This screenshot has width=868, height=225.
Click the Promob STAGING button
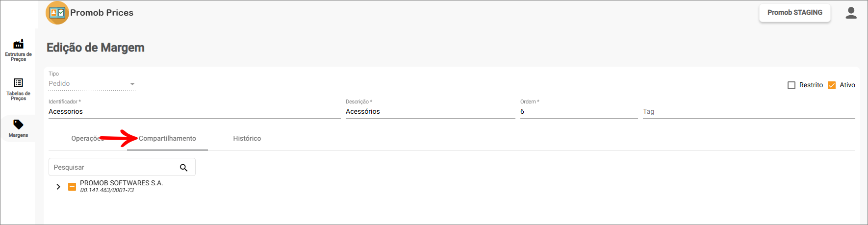click(794, 13)
